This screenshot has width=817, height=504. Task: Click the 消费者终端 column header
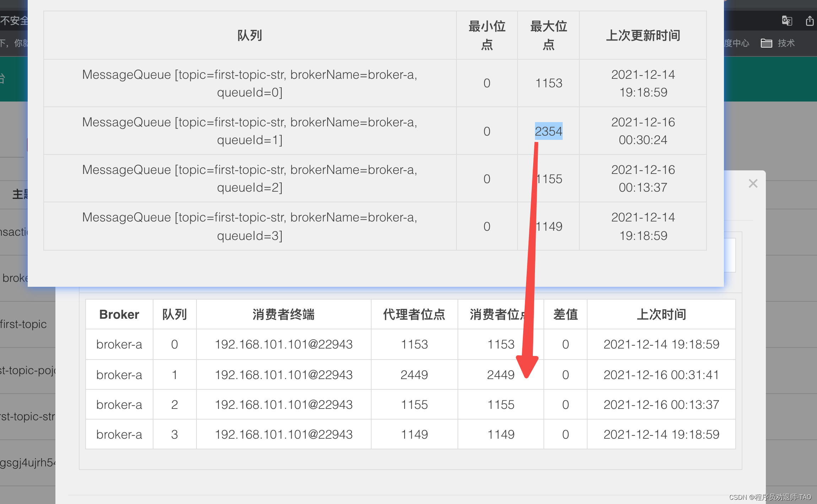tap(283, 314)
